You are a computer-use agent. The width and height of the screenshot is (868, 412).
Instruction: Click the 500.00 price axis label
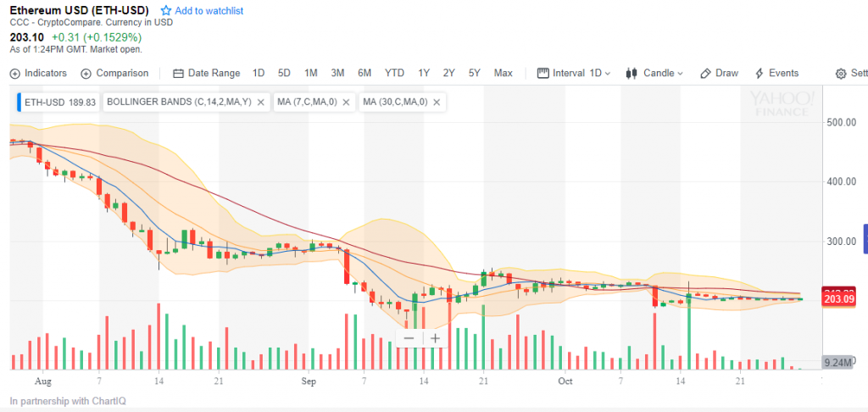(841, 122)
